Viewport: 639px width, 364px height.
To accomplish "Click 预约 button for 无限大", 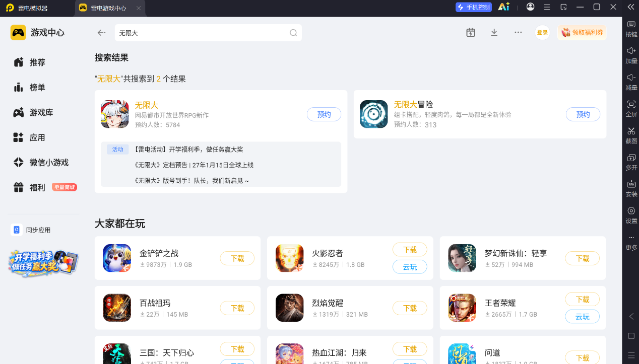I will (324, 114).
